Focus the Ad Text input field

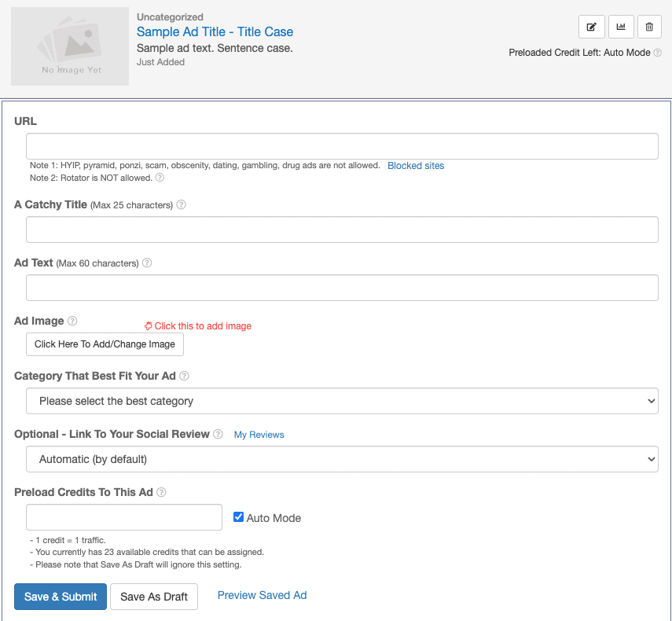coord(342,288)
